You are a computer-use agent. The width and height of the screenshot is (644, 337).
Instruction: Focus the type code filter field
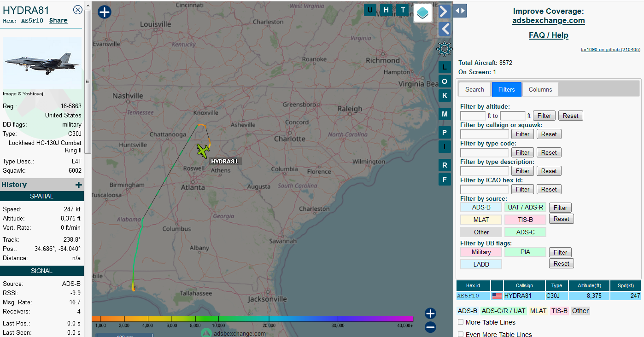pyautogui.click(x=485, y=152)
